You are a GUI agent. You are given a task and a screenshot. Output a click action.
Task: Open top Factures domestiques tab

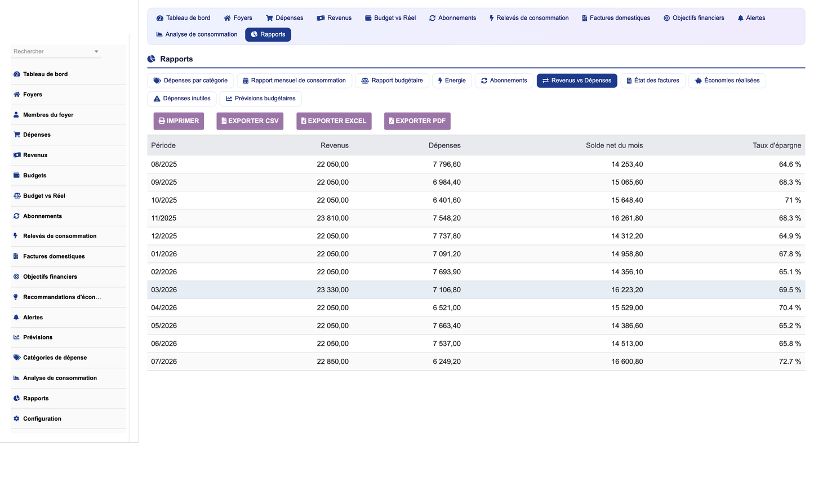(x=616, y=18)
